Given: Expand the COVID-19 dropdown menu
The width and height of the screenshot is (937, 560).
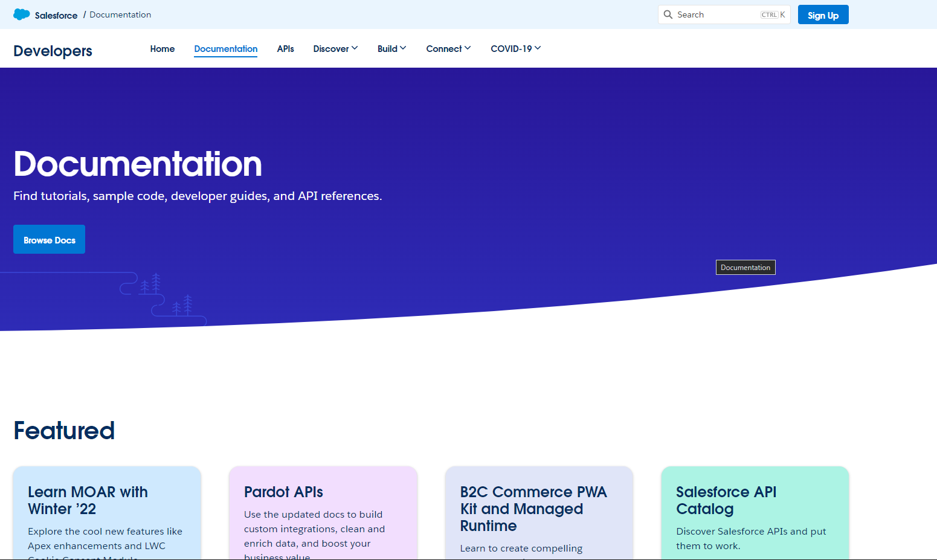Looking at the screenshot, I should (515, 49).
